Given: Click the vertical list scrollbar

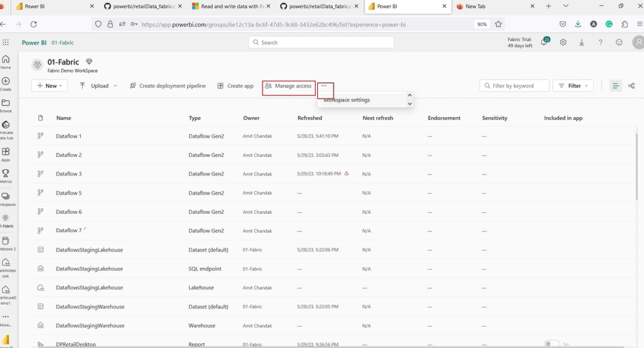Looking at the screenshot, I should coord(636,166).
